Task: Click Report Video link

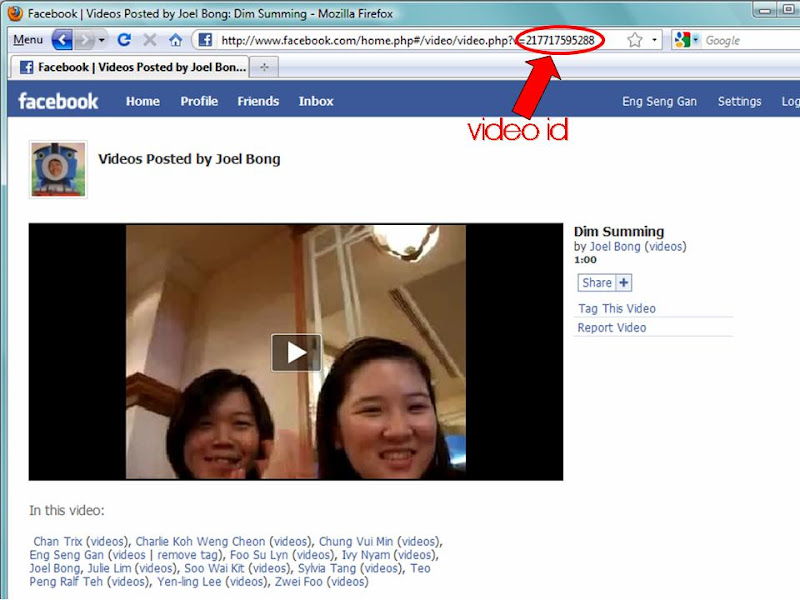Action: coord(612,328)
